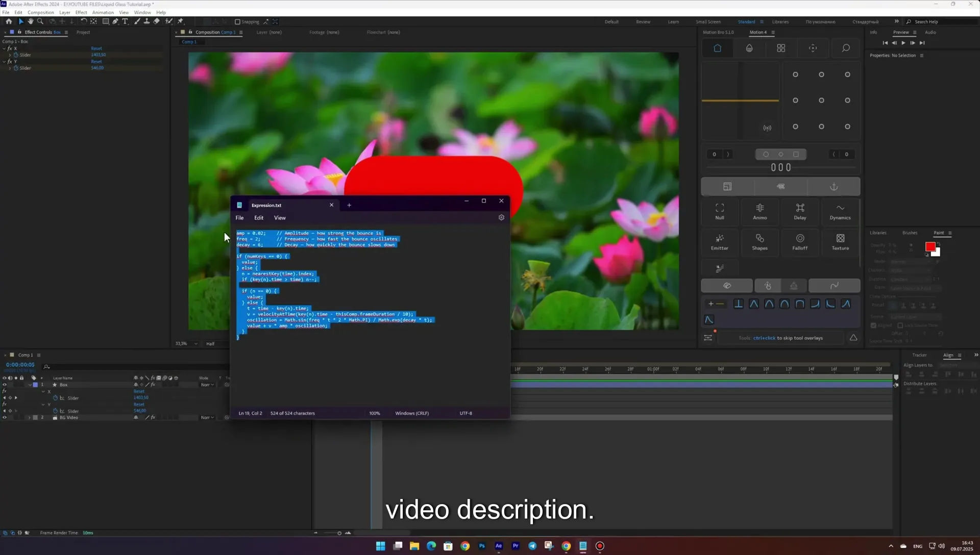Collapse the X effect in Effect Controls
This screenshot has width=980, height=555.
pos(4,48)
